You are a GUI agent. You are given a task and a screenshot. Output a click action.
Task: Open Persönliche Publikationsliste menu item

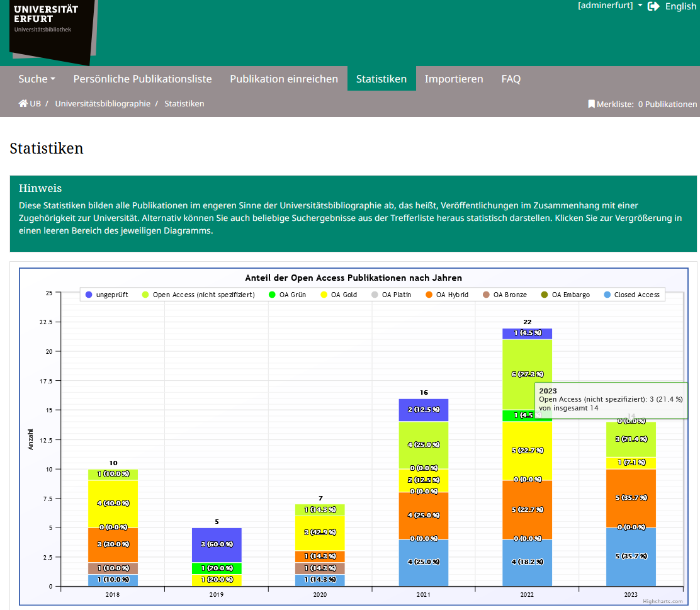(142, 79)
